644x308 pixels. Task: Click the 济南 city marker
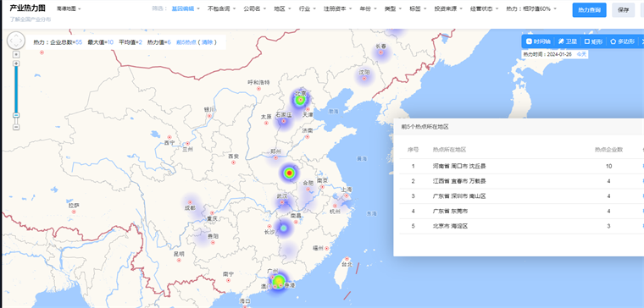click(x=308, y=136)
